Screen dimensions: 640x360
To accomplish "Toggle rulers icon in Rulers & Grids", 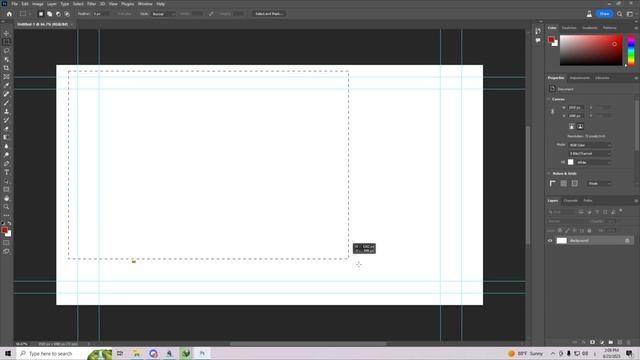I will pyautogui.click(x=553, y=184).
